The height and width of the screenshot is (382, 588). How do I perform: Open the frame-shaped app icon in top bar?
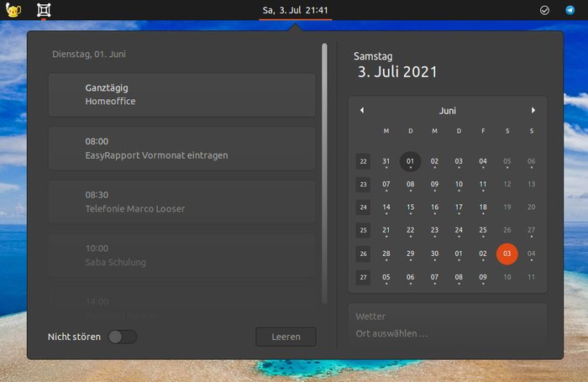click(x=44, y=10)
